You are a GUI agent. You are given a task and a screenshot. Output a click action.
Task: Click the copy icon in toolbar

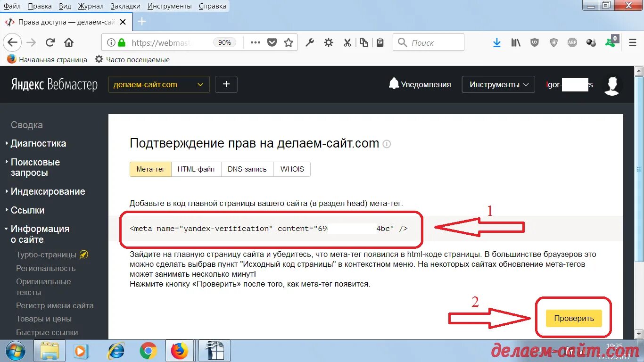click(364, 42)
